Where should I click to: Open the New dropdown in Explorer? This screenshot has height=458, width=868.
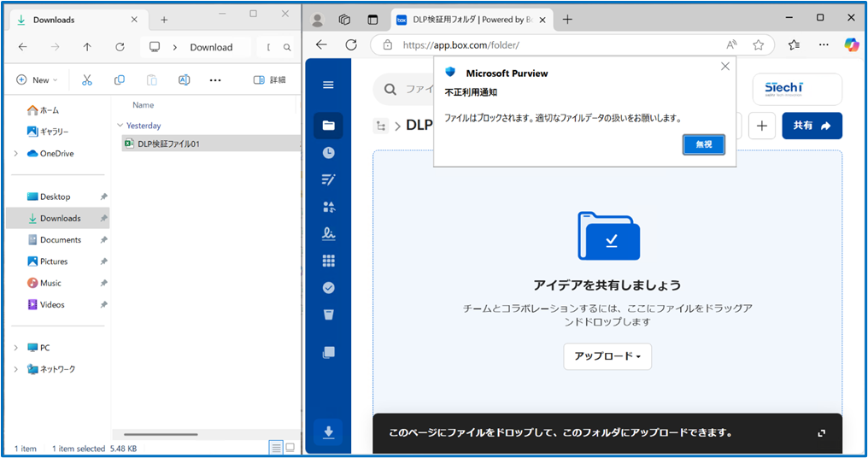pos(37,79)
